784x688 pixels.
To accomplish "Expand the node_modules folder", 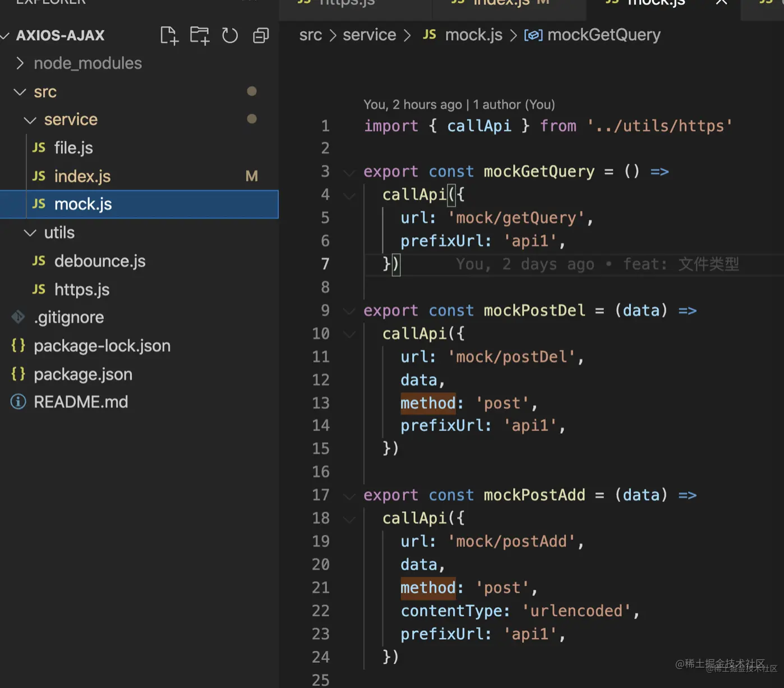I will pyautogui.click(x=20, y=63).
